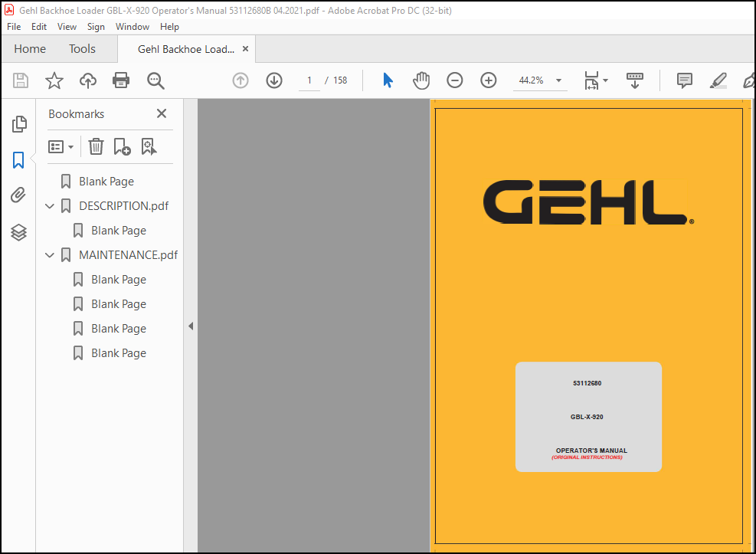Go to next page arrow

point(274,80)
